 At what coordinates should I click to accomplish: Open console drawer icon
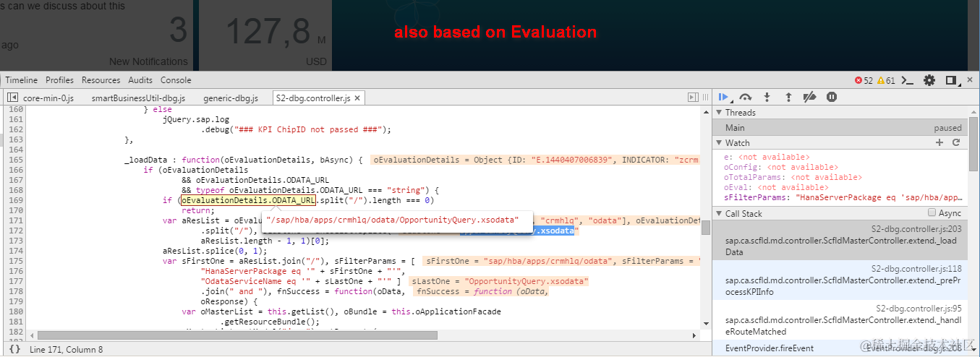908,80
